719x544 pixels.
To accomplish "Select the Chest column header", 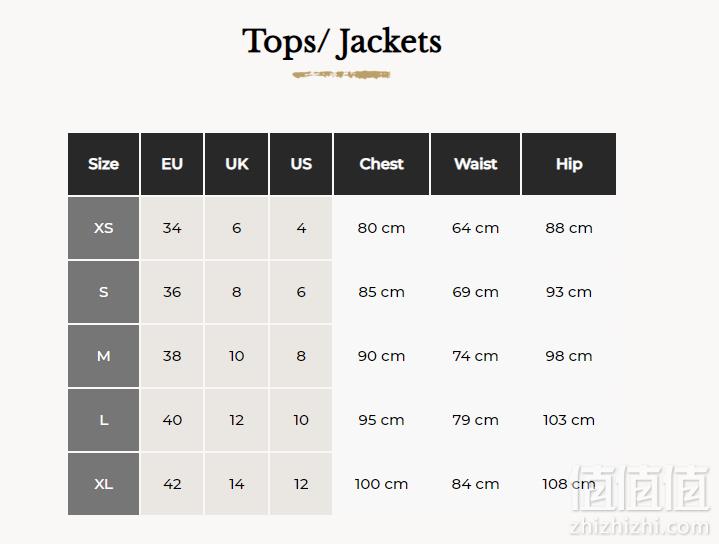I will 382,164.
